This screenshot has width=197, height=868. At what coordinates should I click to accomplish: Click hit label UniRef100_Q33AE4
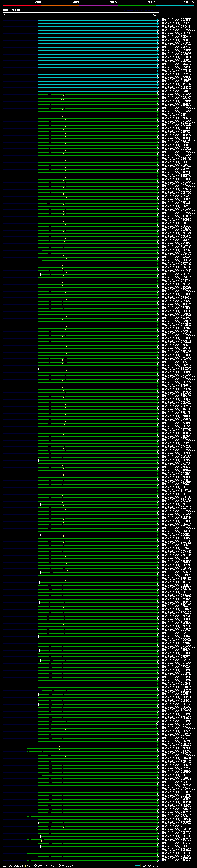[x=176, y=57]
